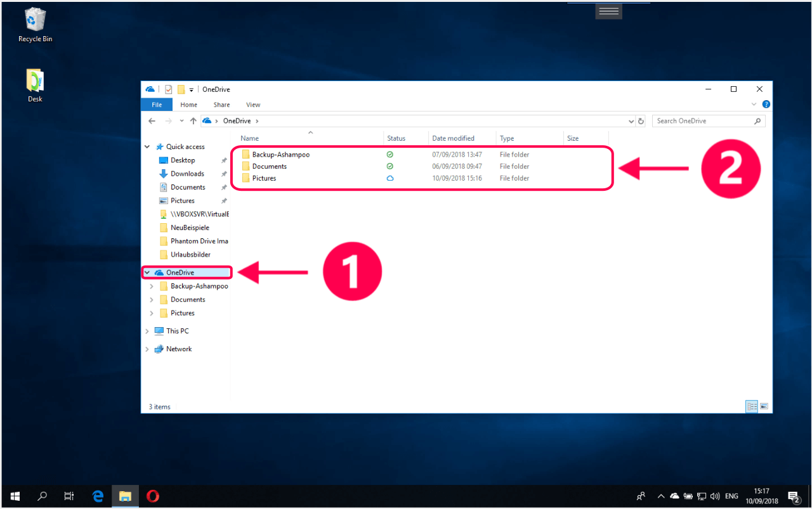Select the Backup-Ashampoo folder in the file list
The image size is (812, 509).
click(x=280, y=155)
